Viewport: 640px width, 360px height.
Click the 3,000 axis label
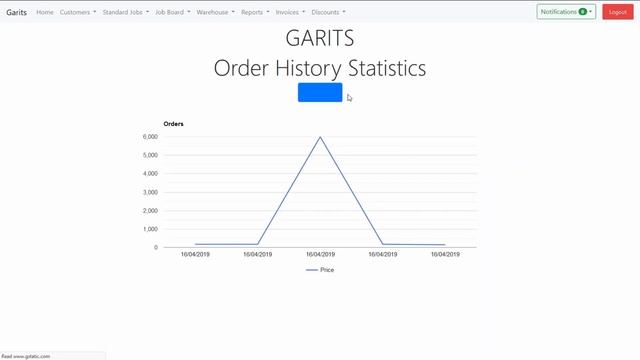(150, 192)
